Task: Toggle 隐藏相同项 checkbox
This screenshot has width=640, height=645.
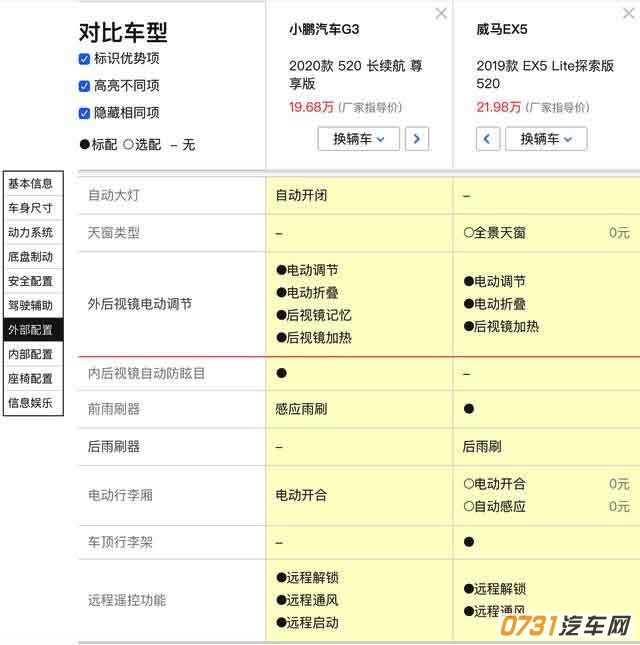Action: 84,113
